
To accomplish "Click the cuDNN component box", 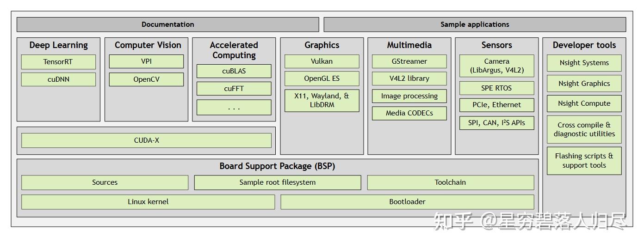I will 58,79.
